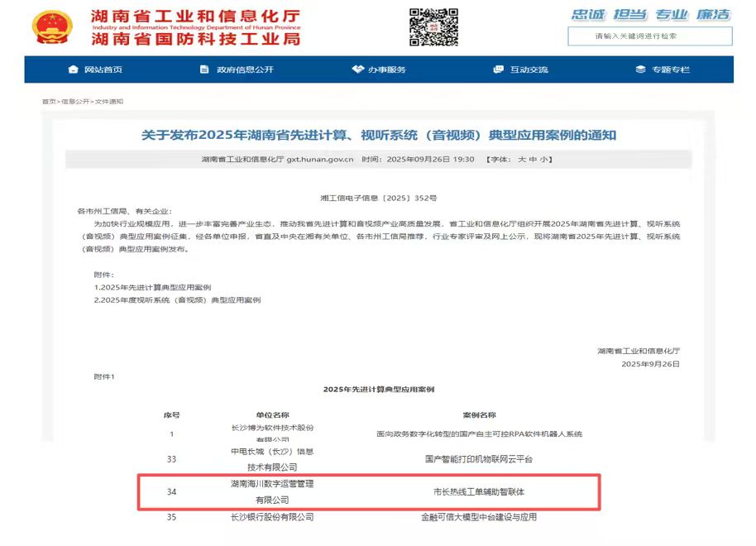Click the keyword search input box
The height and width of the screenshot is (546, 756).
click(648, 36)
